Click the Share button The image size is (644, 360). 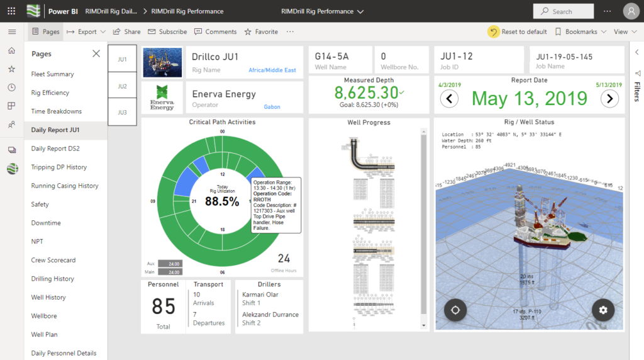(x=126, y=31)
